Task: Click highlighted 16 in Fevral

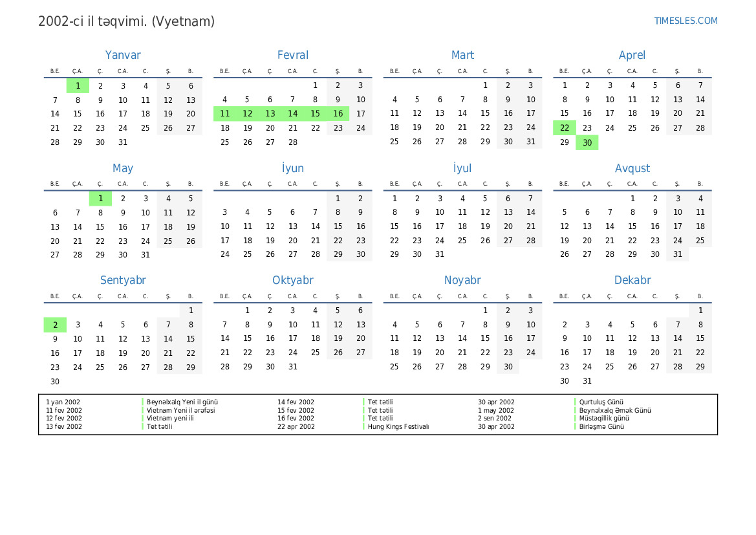Action: 338,114
